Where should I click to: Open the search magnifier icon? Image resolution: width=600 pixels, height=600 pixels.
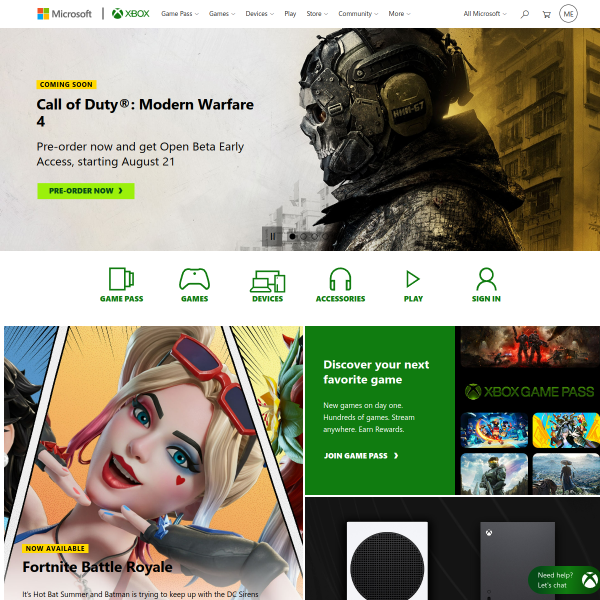[525, 14]
